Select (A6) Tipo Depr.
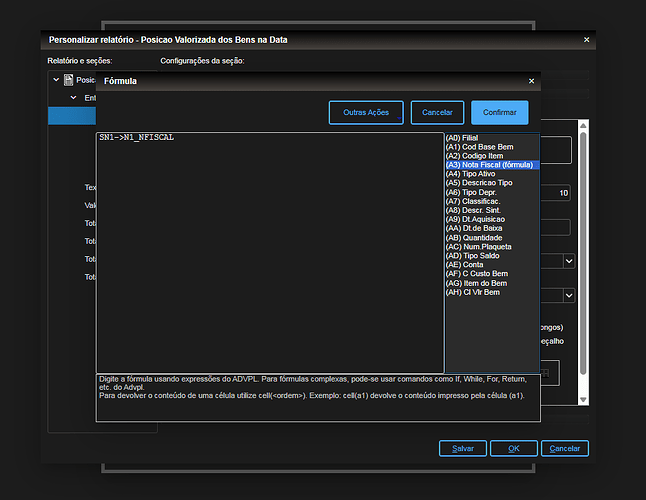Screen dimensions: 646x500 tap(492, 192)
